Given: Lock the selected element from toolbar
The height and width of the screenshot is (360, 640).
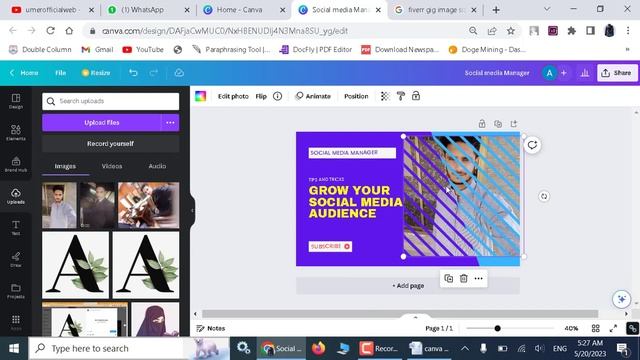Looking at the screenshot, I should pos(416,96).
